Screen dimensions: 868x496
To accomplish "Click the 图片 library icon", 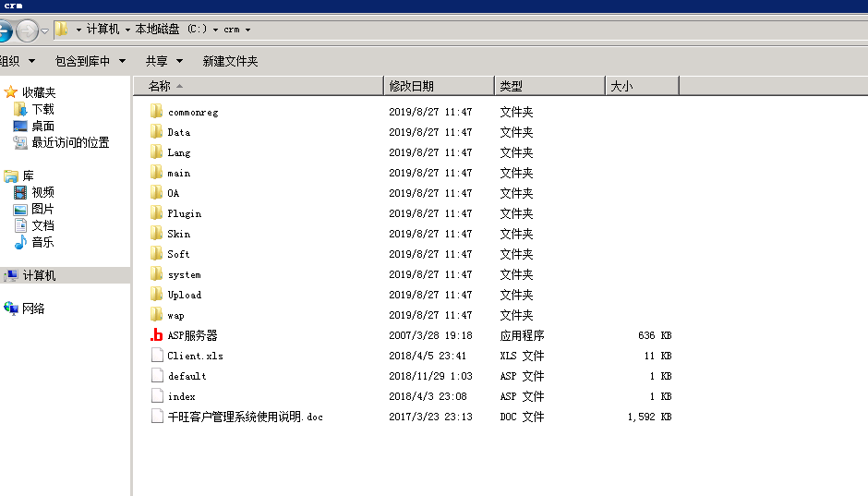I will (x=20, y=210).
